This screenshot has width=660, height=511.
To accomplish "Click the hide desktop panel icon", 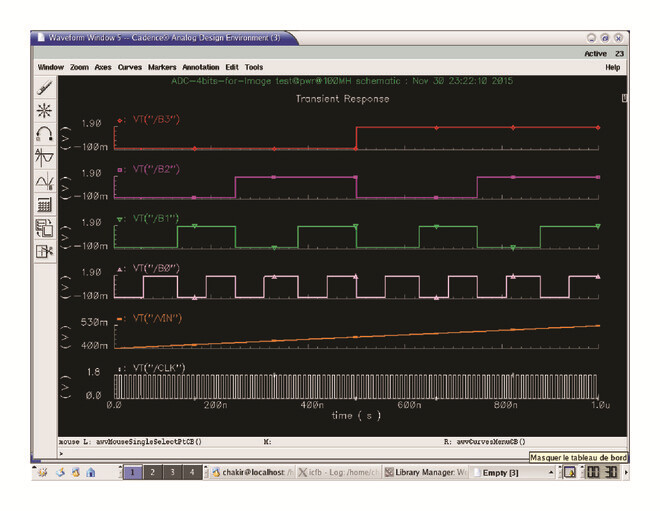I will 570,473.
